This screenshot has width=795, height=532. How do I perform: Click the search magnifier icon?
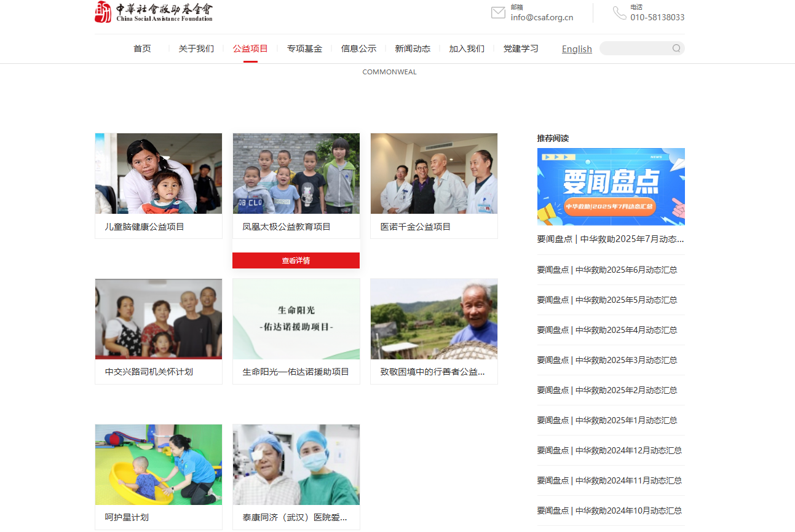click(676, 49)
